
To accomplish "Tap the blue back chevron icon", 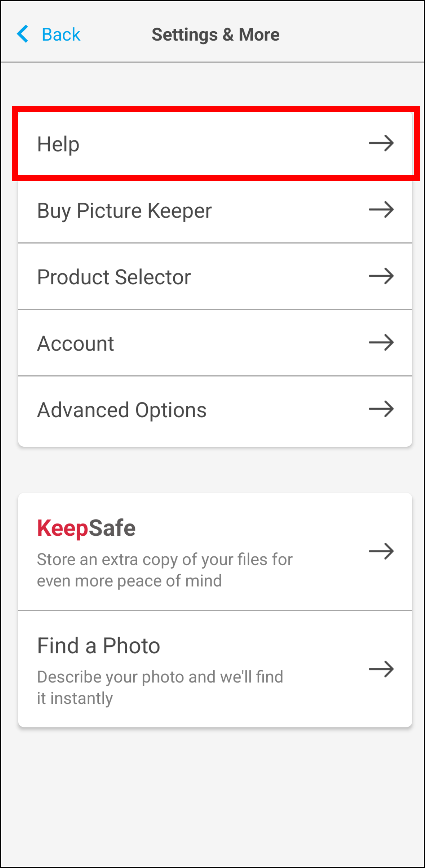I will [x=23, y=34].
